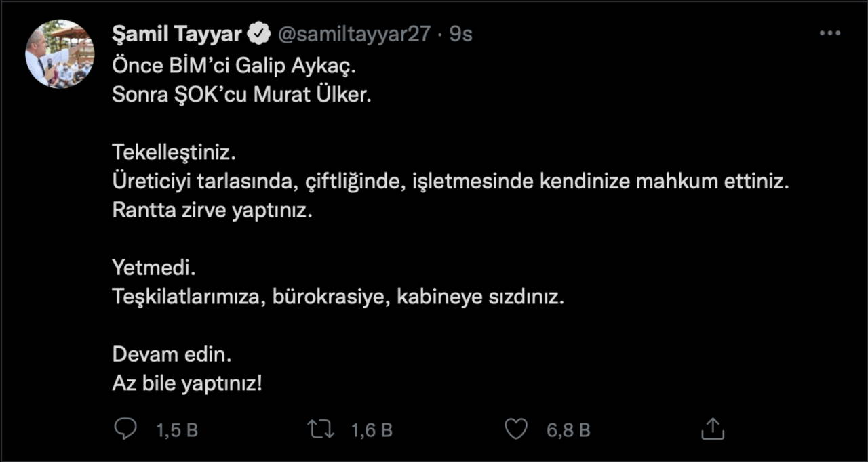Image resolution: width=868 pixels, height=462 pixels.
Task: Like the tweet with the heart icon
Action: point(516,429)
